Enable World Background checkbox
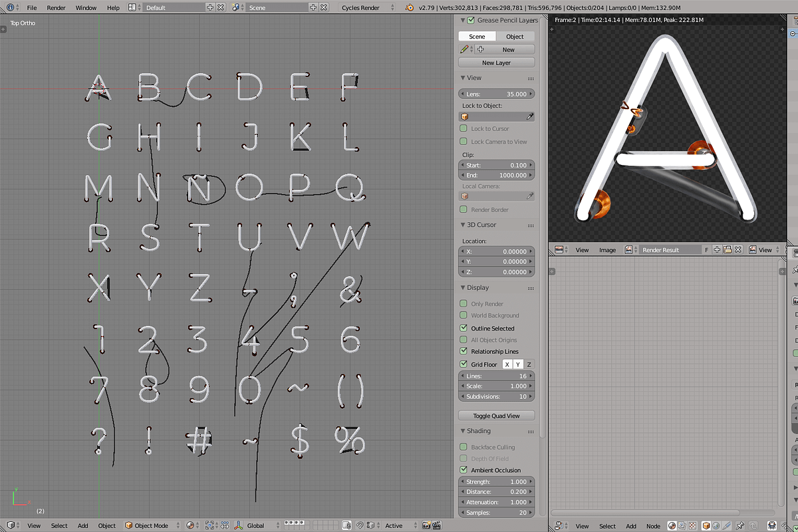This screenshot has width=798, height=532. pos(464,315)
